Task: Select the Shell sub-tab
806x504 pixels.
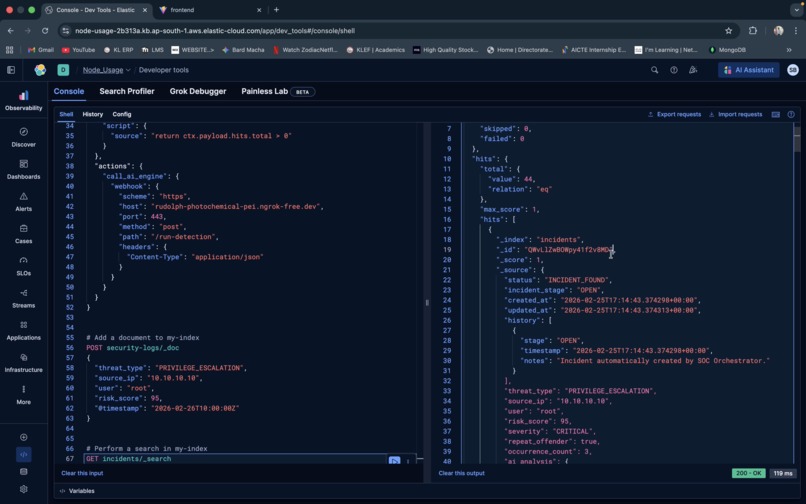Action: (x=66, y=114)
